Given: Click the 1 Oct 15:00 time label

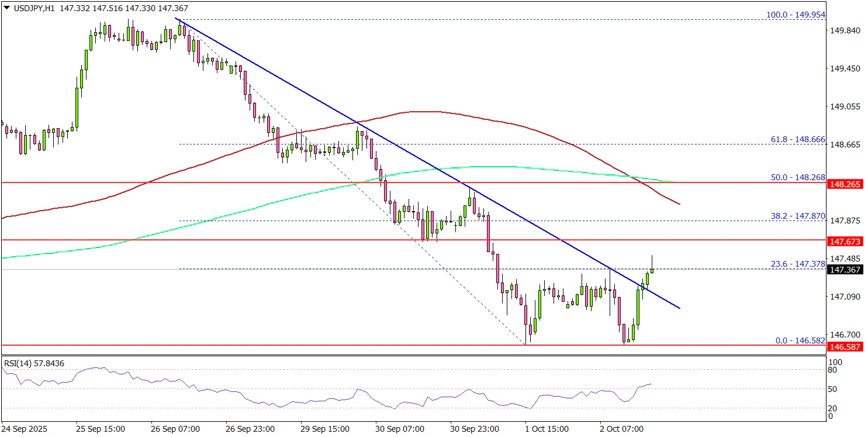Looking at the screenshot, I should point(545,429).
